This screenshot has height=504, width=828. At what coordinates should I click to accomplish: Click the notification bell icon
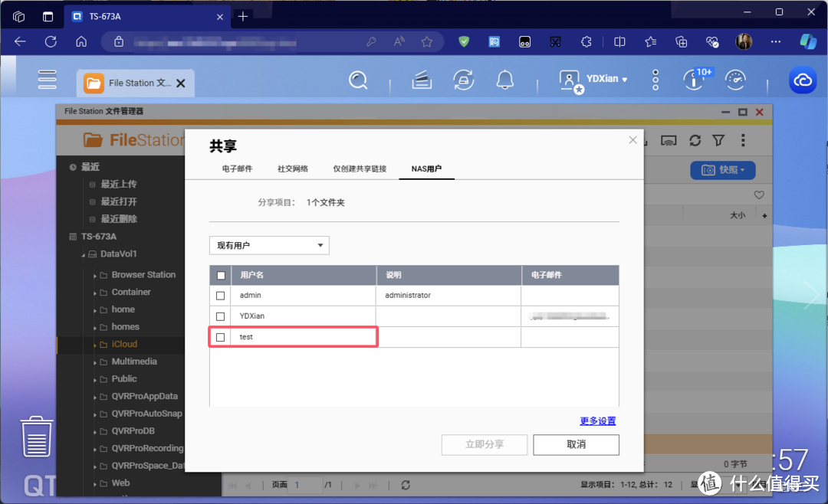click(504, 80)
